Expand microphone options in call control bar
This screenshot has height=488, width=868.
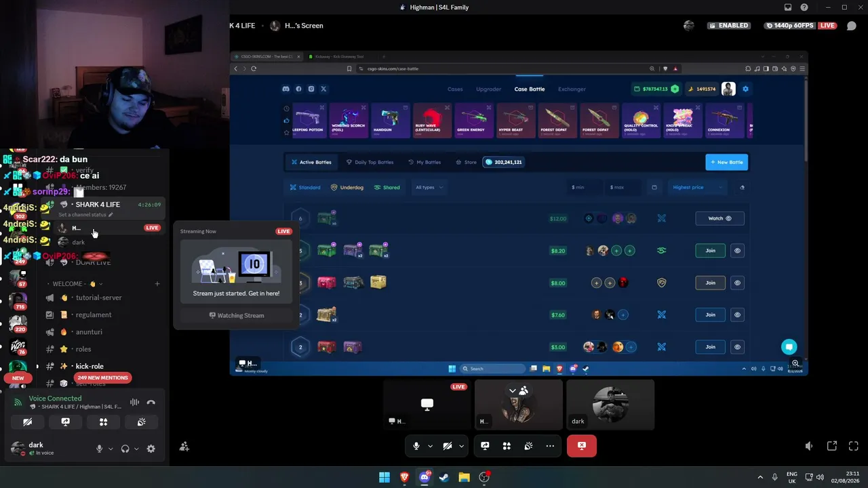click(x=430, y=446)
